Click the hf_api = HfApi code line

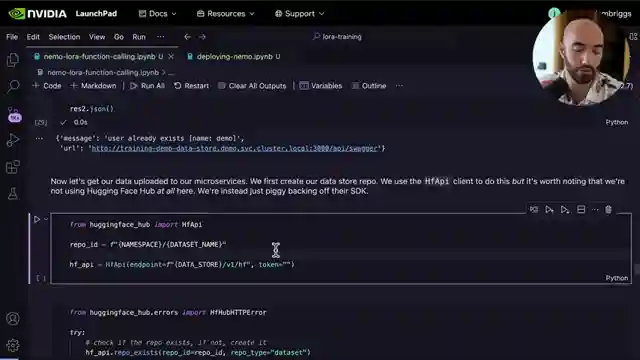(182, 264)
